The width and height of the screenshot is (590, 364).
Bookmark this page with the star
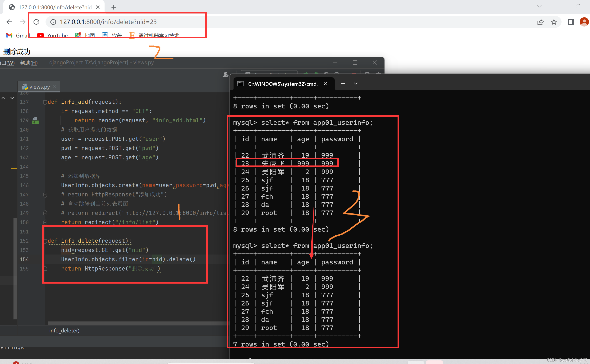pos(554,22)
